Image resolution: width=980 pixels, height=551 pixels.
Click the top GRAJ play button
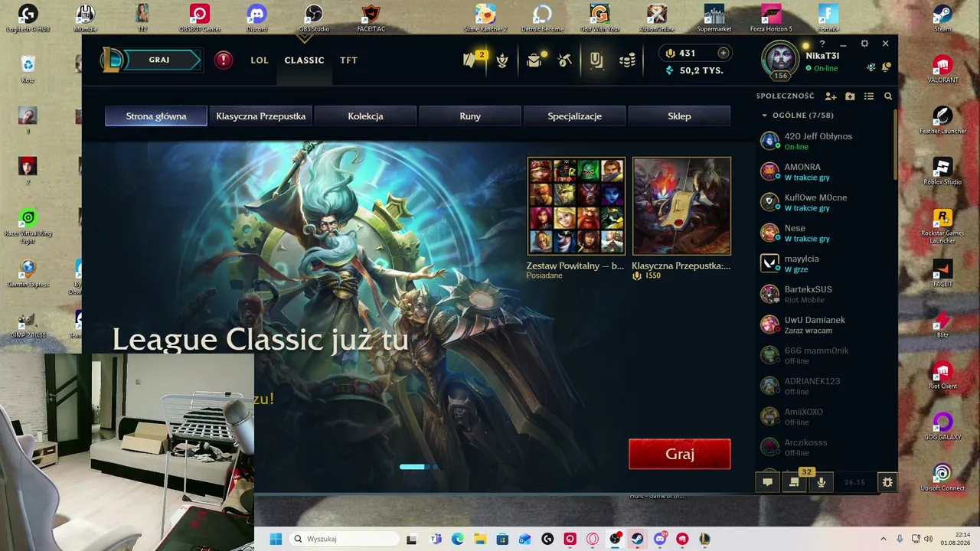pyautogui.click(x=161, y=60)
